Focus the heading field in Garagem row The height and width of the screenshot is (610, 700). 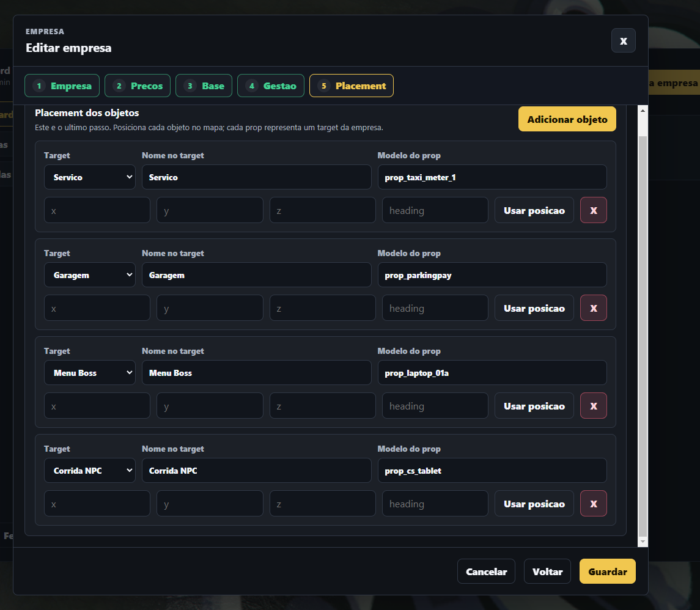(435, 308)
